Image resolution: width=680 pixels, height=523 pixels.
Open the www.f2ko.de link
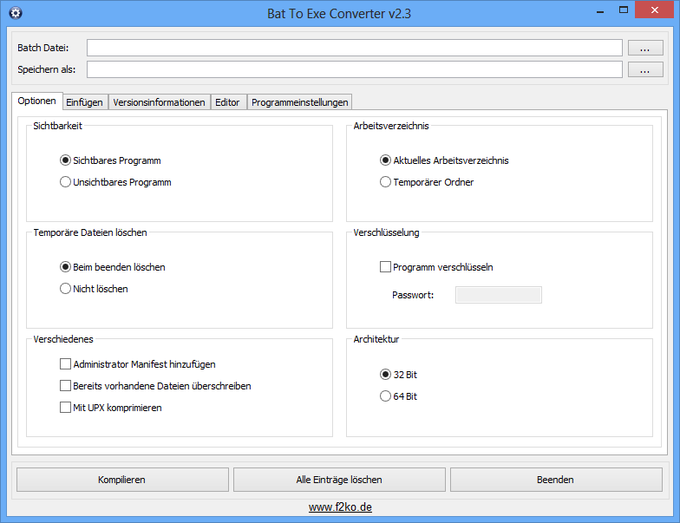coord(340,507)
